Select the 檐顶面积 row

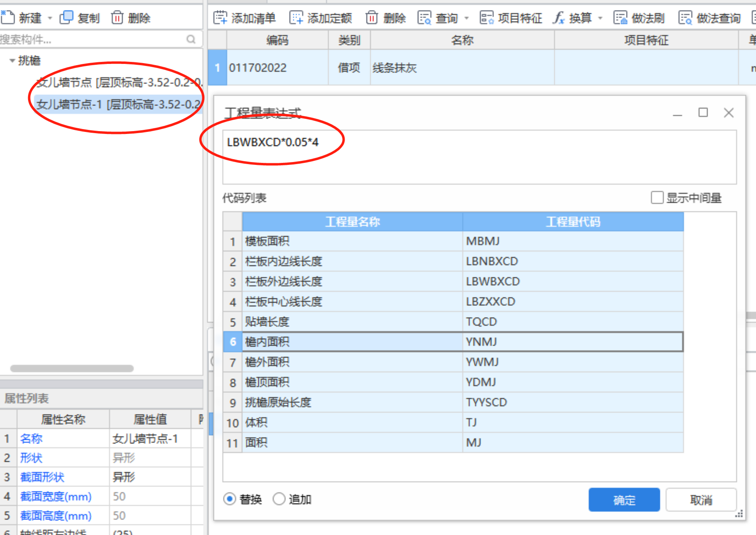click(x=453, y=382)
